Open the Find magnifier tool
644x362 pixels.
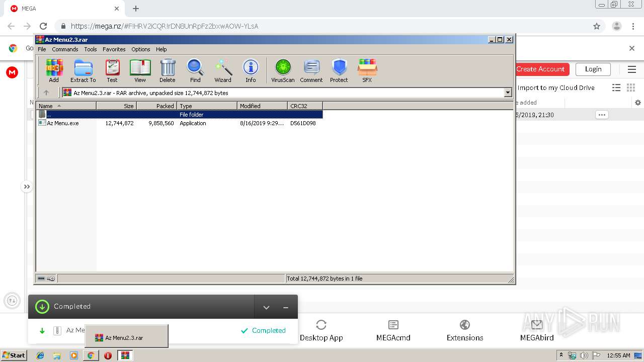point(195,70)
